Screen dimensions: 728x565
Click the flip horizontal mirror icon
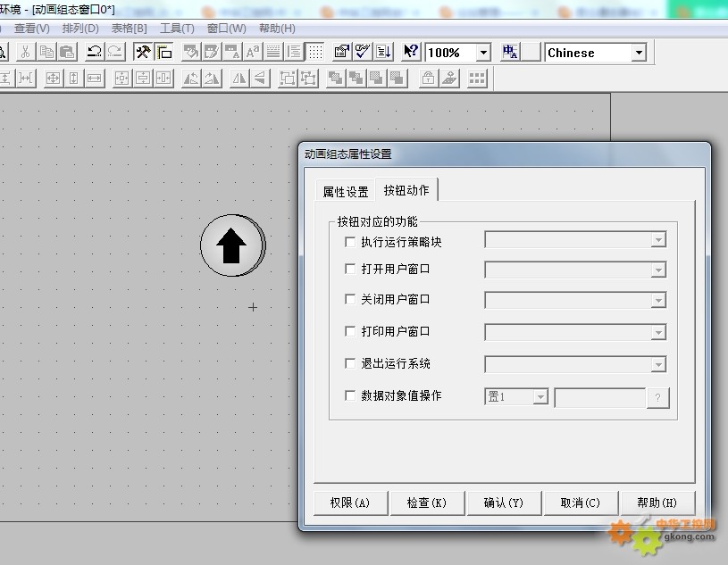239,79
